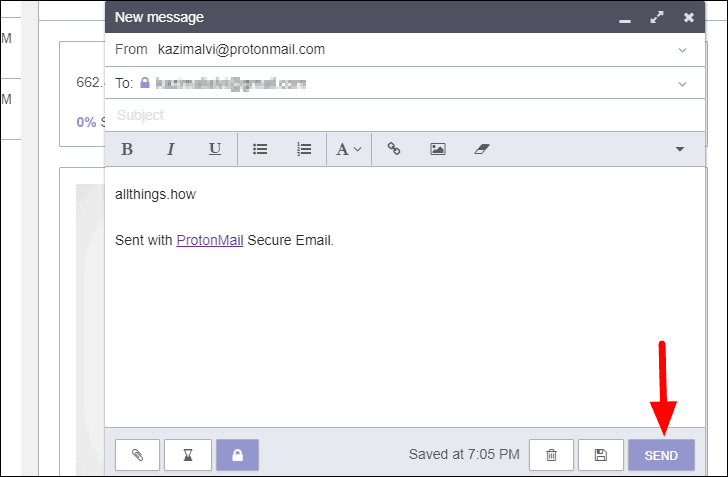728x477 pixels.
Task: Expand the From address dropdown
Action: point(682,50)
